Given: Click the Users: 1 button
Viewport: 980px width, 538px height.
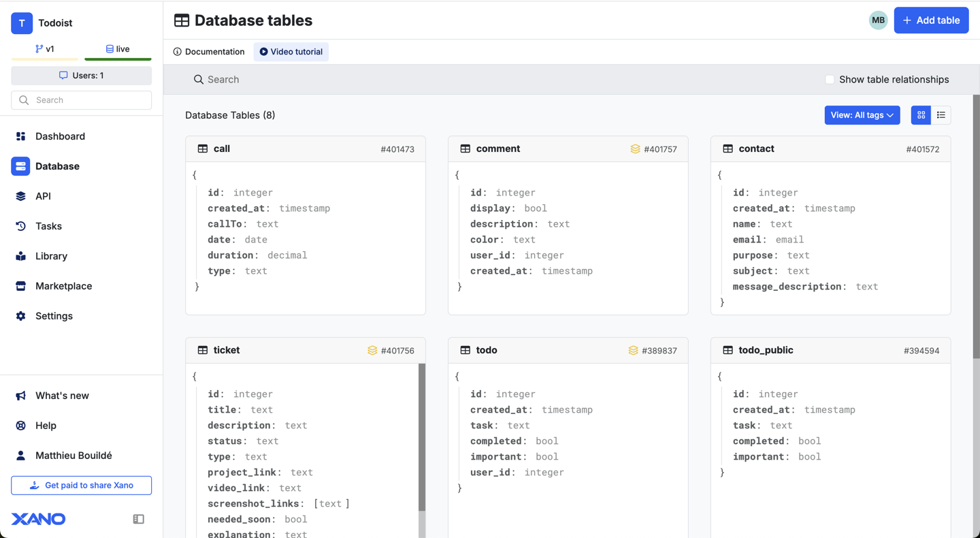Looking at the screenshot, I should [x=82, y=76].
